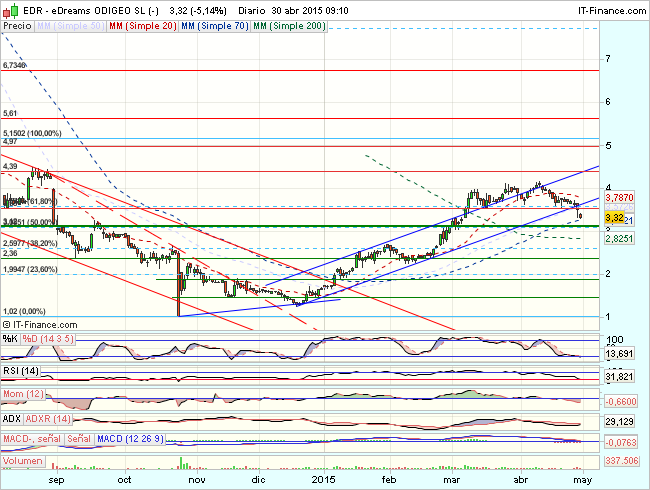The height and width of the screenshot is (490, 650).
Task: Open the %D (14 3 5) indicator label
Action: point(48,339)
